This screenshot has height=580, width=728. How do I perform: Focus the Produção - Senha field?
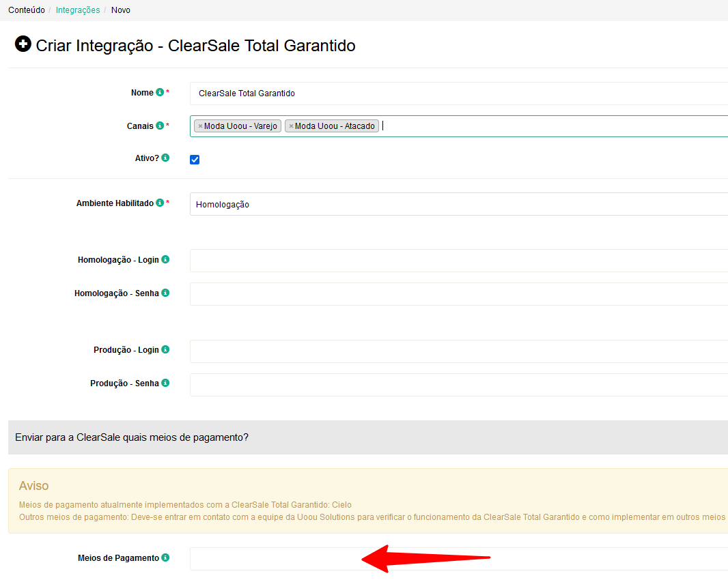459,385
